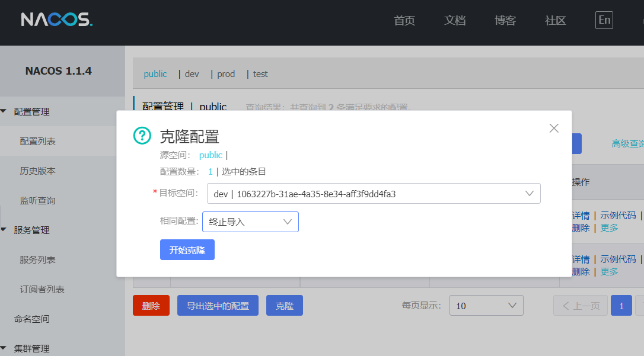Click 删除 link in first row
This screenshot has width=644, height=356.
(x=581, y=227)
